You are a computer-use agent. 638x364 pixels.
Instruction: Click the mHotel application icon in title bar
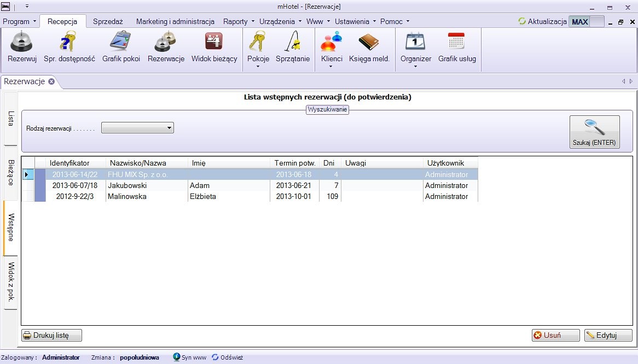click(5, 7)
